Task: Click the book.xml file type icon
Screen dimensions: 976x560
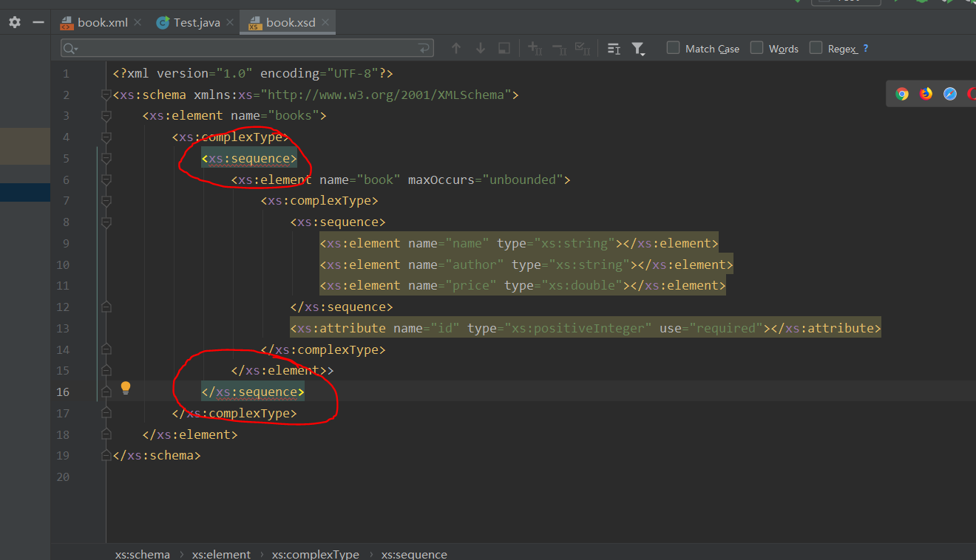Action: pyautogui.click(x=67, y=23)
